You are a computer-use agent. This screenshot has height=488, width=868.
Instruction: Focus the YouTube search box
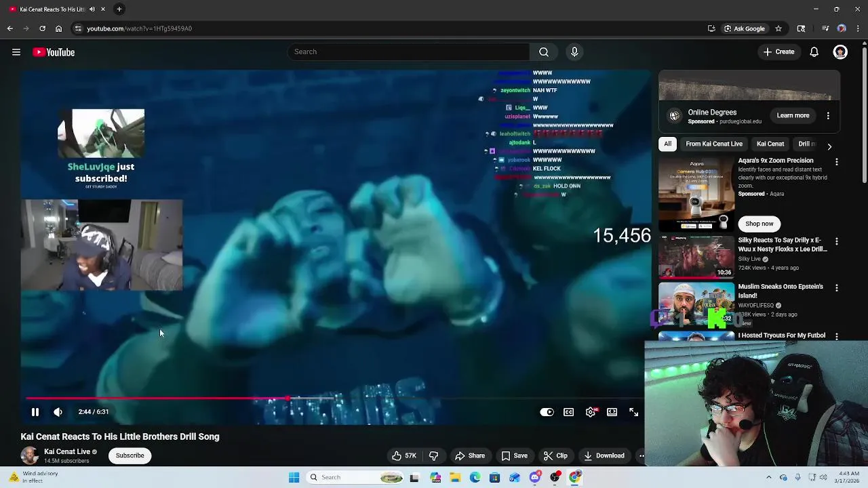pos(408,52)
